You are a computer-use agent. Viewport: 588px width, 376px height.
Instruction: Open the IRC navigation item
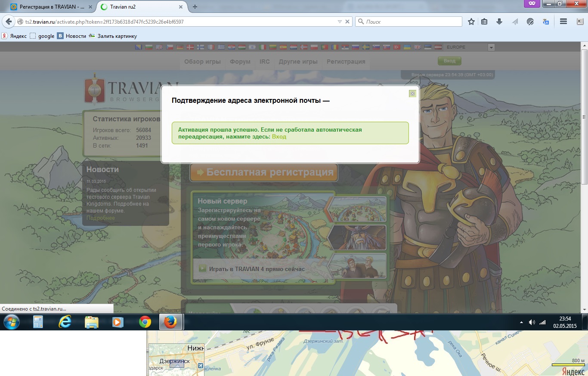pyautogui.click(x=265, y=62)
